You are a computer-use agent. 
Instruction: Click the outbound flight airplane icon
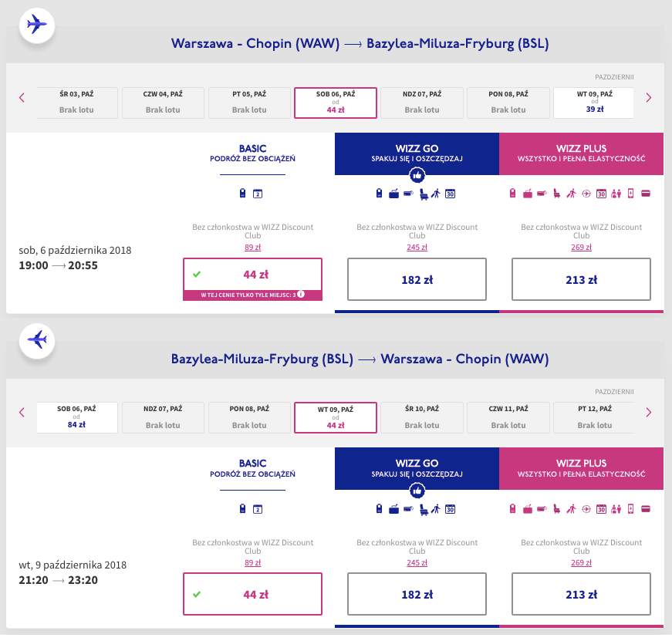(x=36, y=25)
